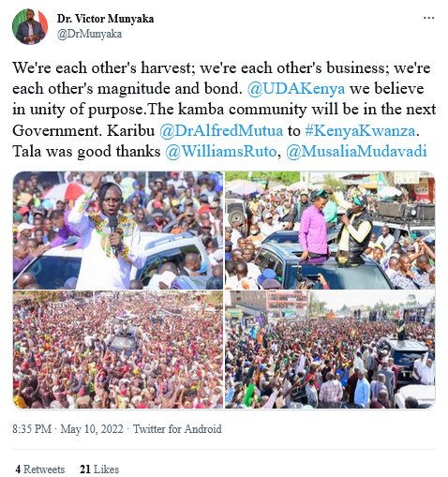Screen dimensions: 448x477
Task: Open the three-dot more options menu
Action: [x=428, y=18]
